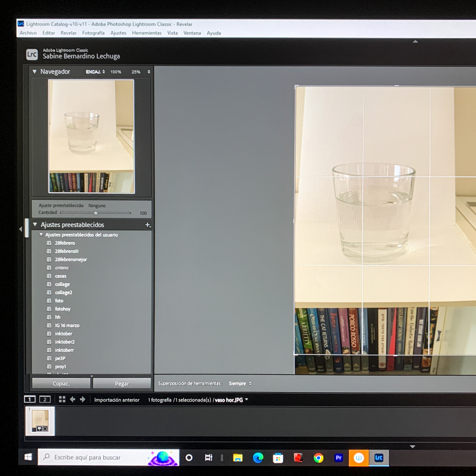Click the Pegar button
Screen dimensions: 476x476
[x=122, y=384]
